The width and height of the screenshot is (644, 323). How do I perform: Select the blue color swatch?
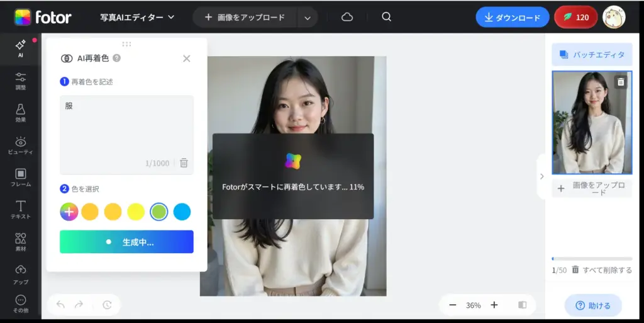[182, 212]
